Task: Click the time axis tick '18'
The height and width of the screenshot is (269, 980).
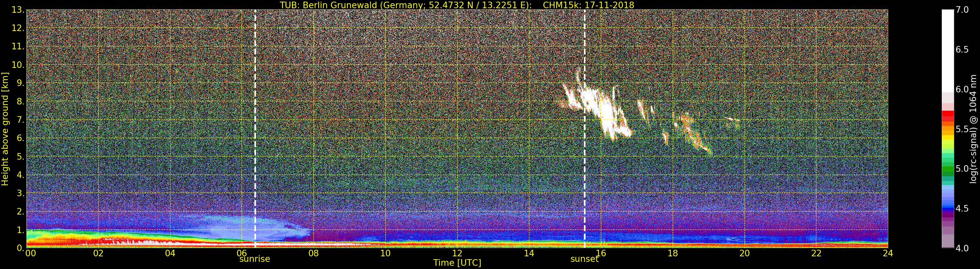Action: pyautogui.click(x=673, y=253)
